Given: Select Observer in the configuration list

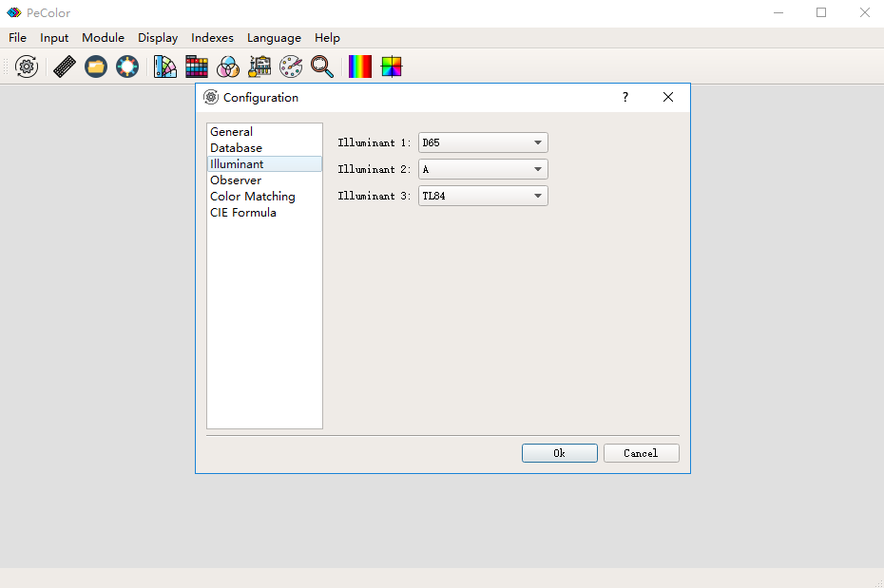Looking at the screenshot, I should click(x=264, y=180).
